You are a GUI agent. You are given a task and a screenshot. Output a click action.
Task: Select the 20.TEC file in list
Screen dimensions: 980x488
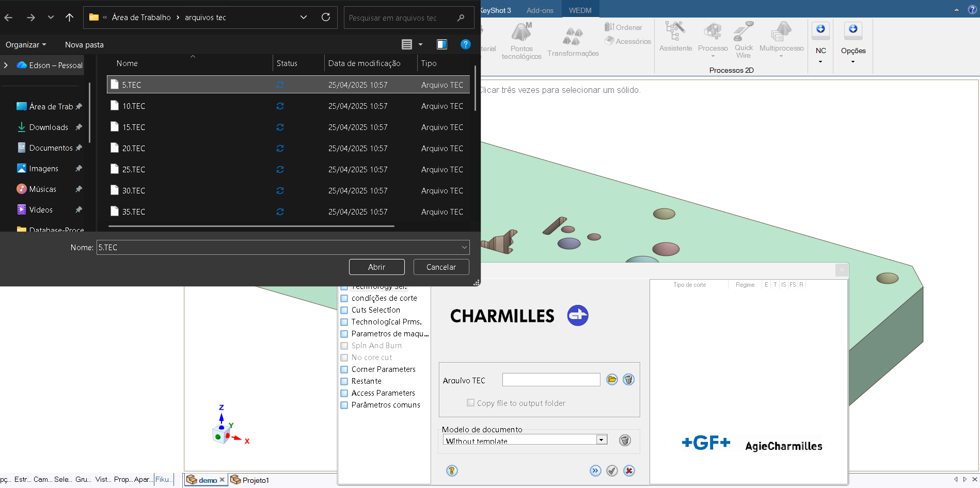tap(134, 149)
